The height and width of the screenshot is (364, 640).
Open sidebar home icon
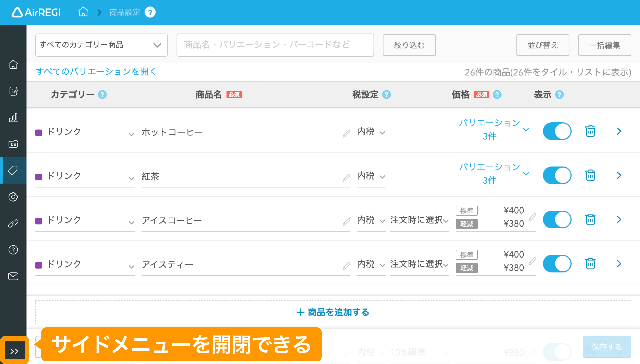(x=13, y=64)
